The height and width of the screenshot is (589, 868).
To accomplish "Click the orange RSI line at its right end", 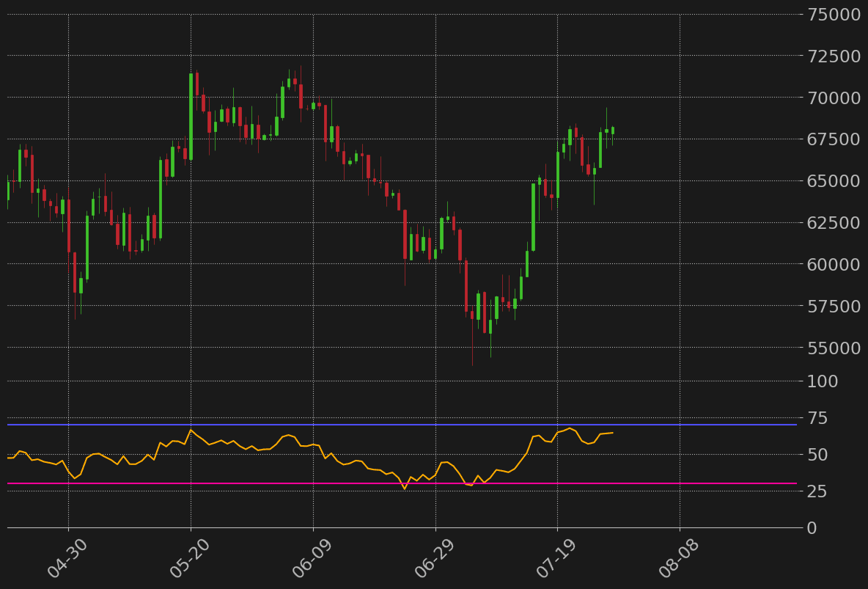I will [x=613, y=433].
